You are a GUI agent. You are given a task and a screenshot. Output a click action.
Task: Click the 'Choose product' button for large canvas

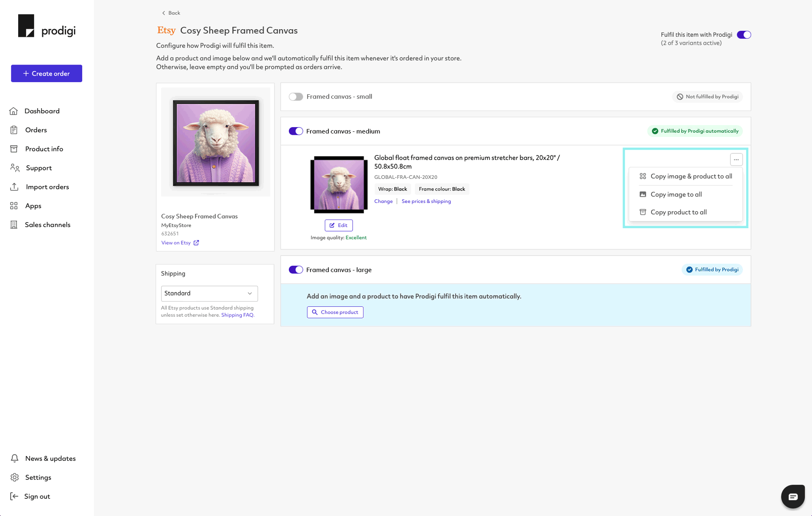335,312
